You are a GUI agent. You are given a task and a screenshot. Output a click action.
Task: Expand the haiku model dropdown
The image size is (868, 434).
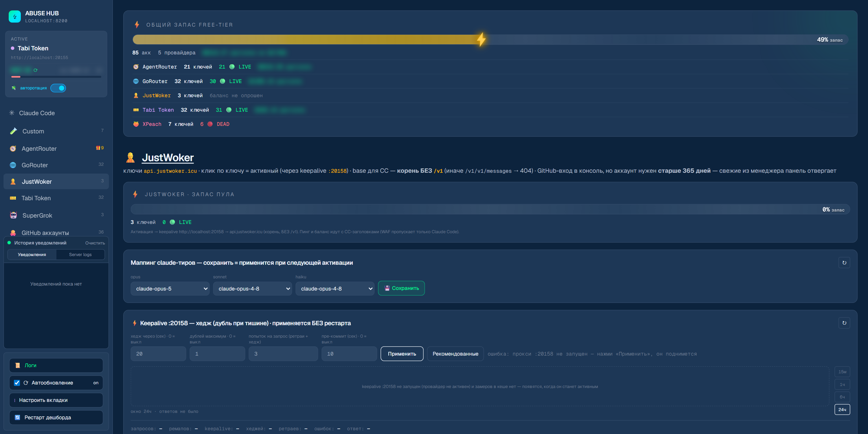(x=334, y=289)
